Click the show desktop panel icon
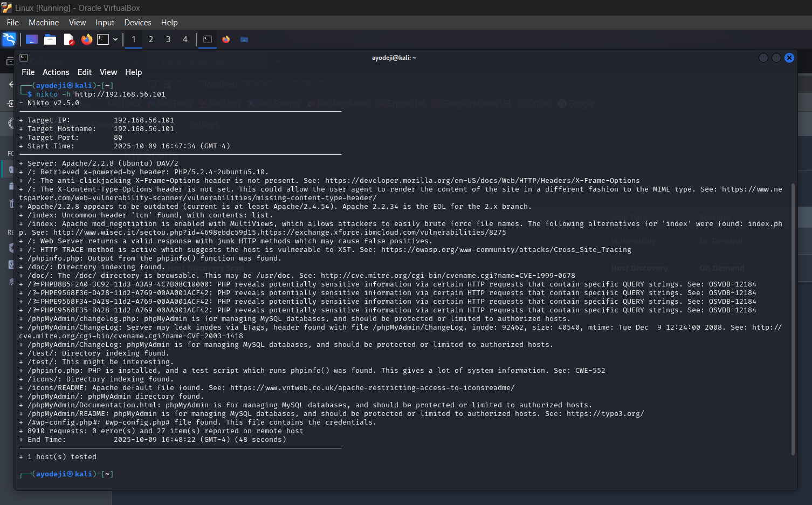Screen dimensions: 812x505 tap(32, 39)
